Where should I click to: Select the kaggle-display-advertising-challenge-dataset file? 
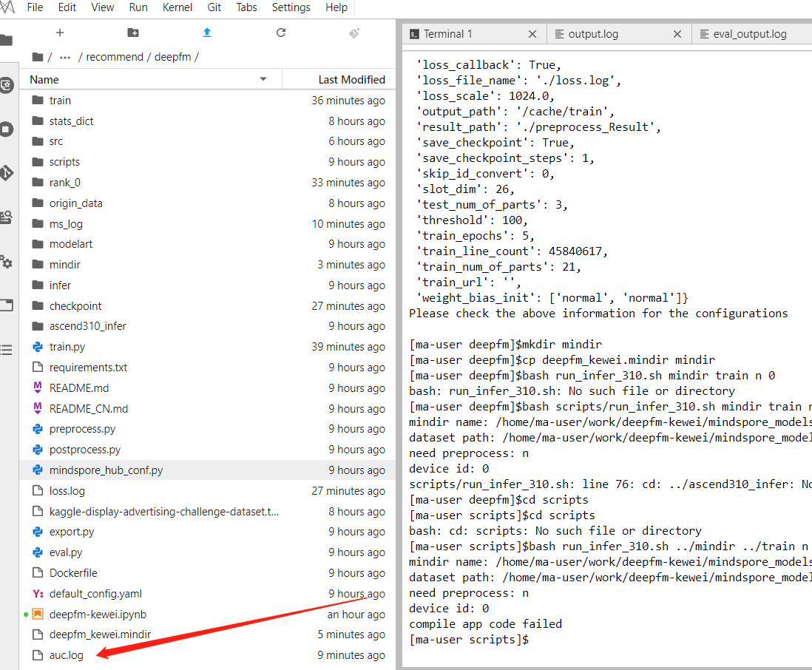click(208, 512)
